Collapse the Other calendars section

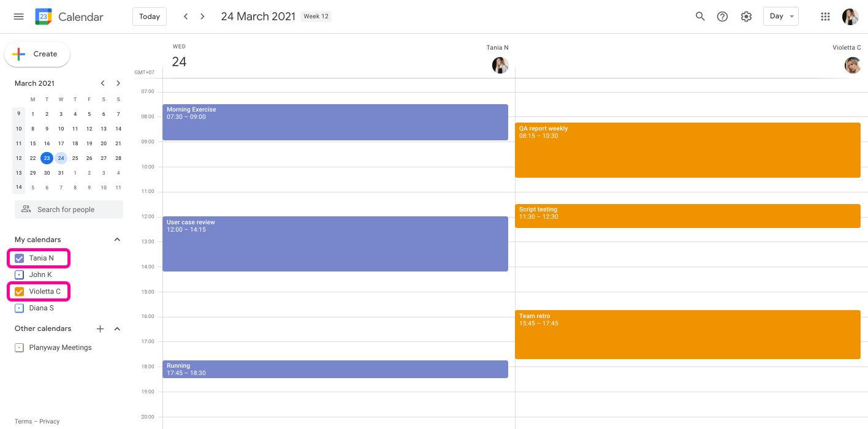tap(117, 328)
